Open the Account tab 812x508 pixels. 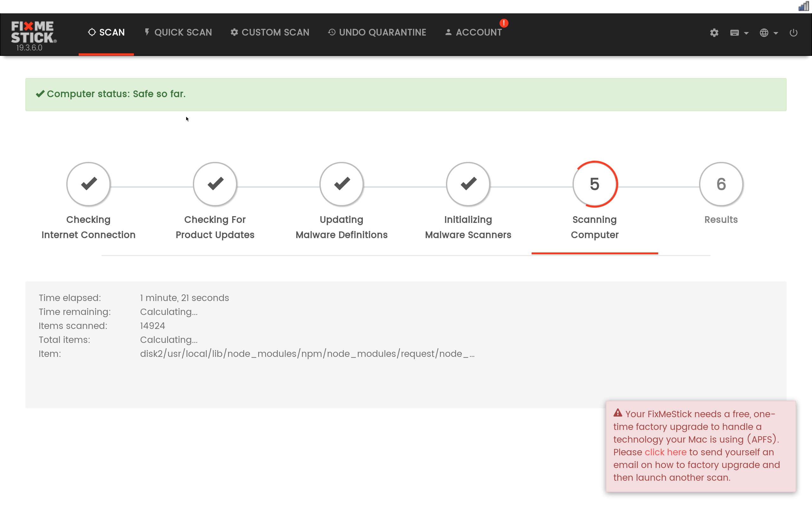(473, 32)
